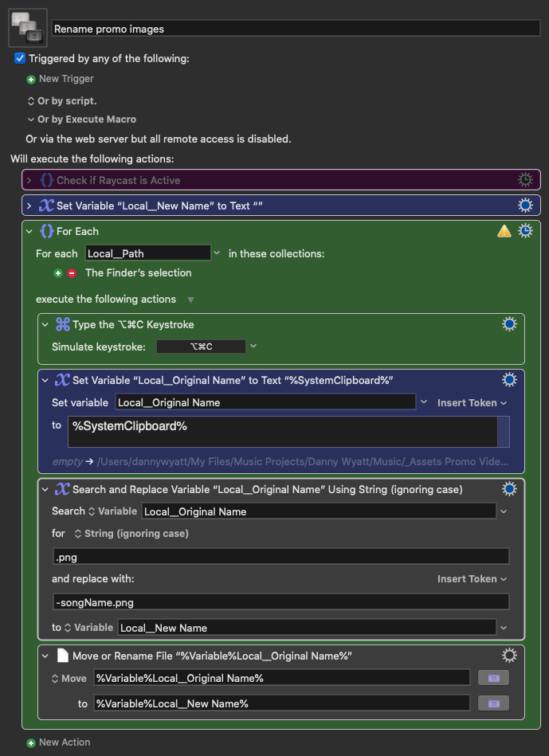Click the '-songName.png' replacement field
This screenshot has height=756, width=549.
(x=280, y=601)
